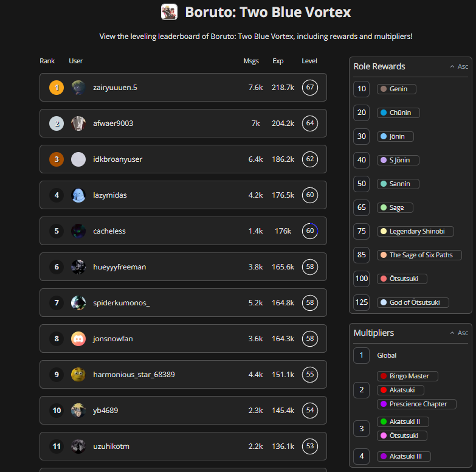Click the Sage role color dot
476x472 pixels.
pyautogui.click(x=383, y=207)
